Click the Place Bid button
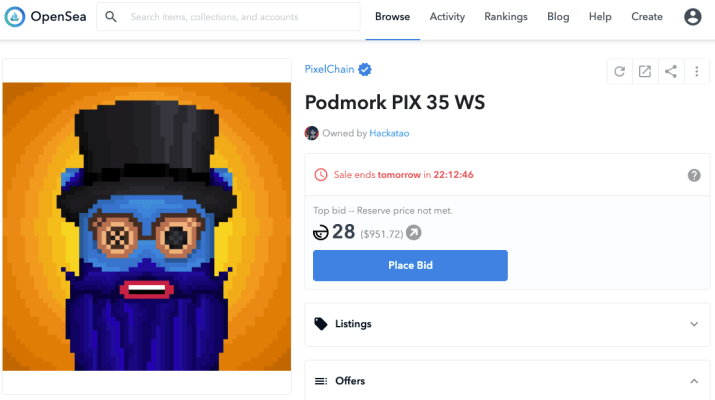 pos(410,265)
